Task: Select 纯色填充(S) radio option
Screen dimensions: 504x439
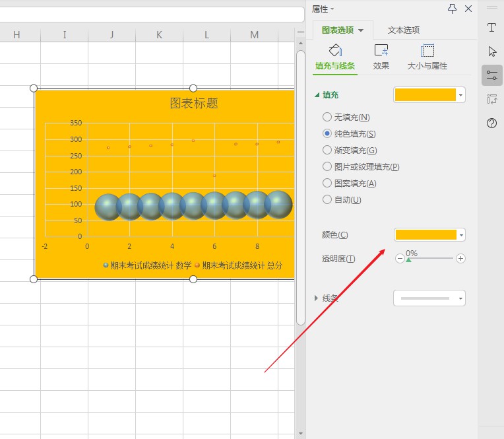Action: click(327, 133)
